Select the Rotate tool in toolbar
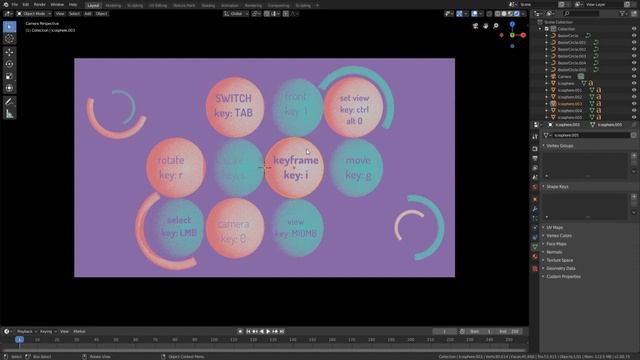640x360 pixels. [9, 64]
